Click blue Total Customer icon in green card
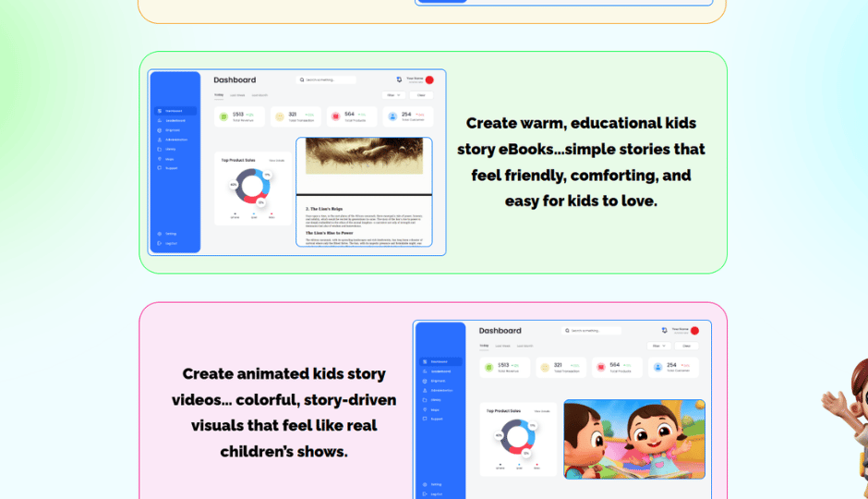868x499 pixels. pos(392,116)
